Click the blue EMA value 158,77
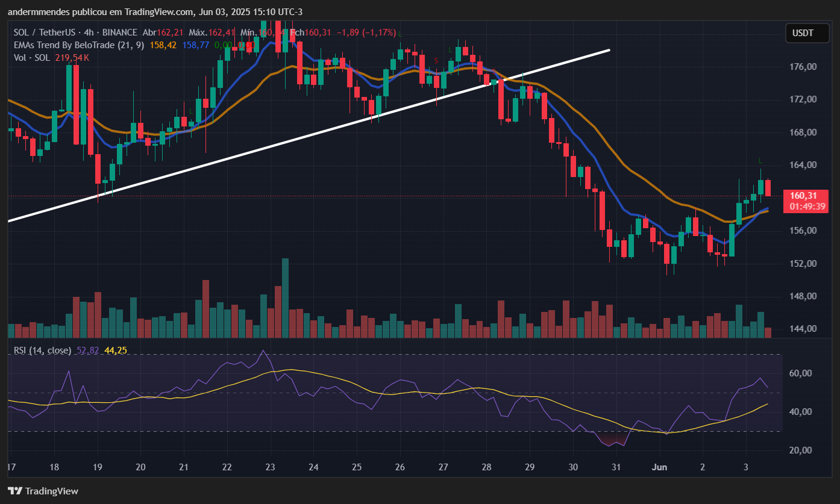840x504 pixels. coord(196,45)
